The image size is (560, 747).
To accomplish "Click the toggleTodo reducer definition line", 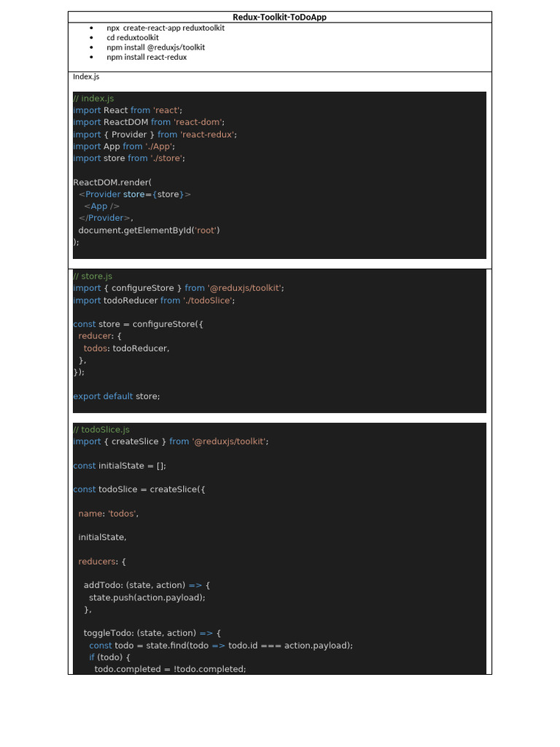I will pyautogui.click(x=152, y=633).
